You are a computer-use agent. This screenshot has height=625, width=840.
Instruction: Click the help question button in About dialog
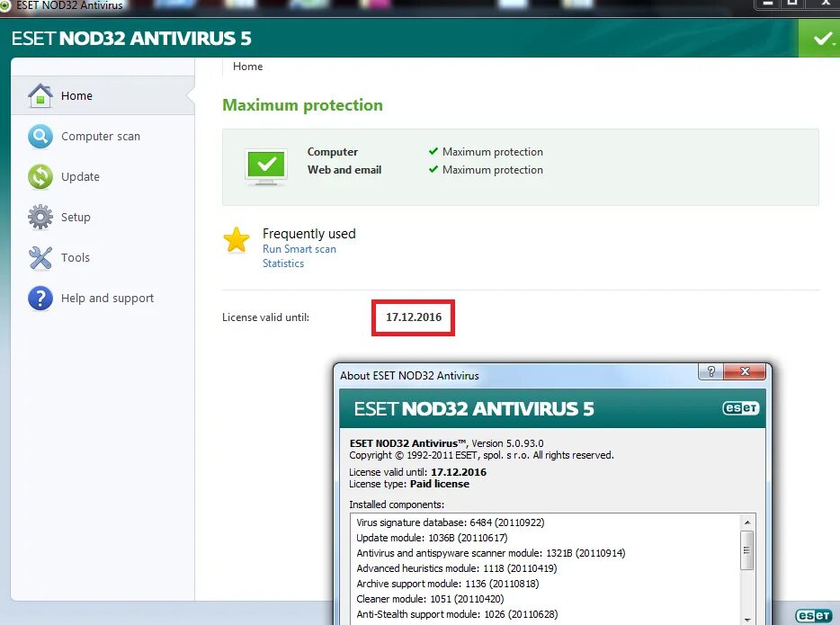point(710,371)
